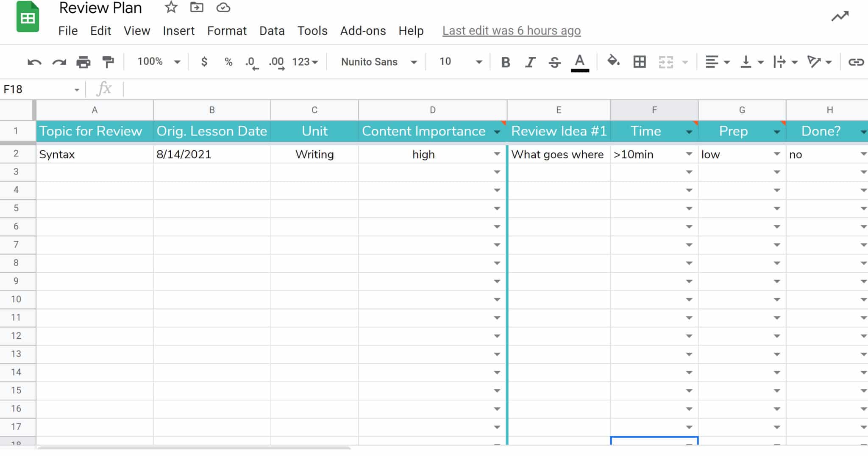Click the undo arrow icon
The width and height of the screenshot is (868, 456).
pyautogui.click(x=34, y=62)
